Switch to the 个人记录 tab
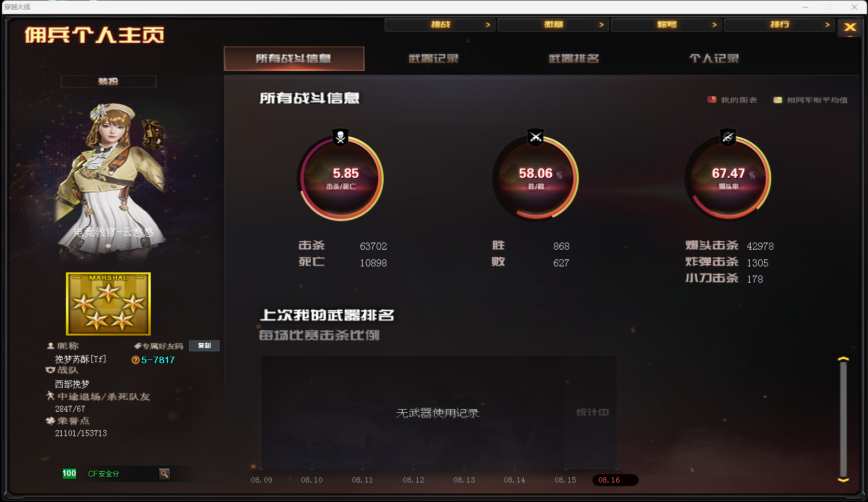868x502 pixels. point(714,58)
